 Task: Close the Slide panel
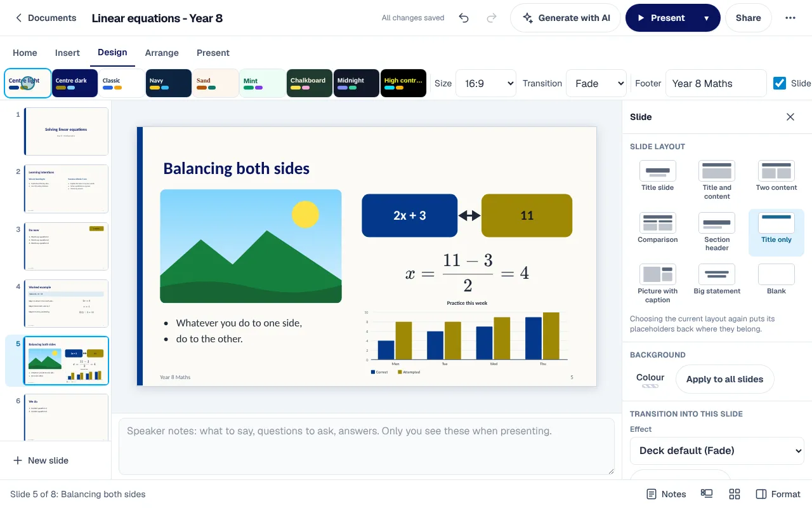coord(790,117)
